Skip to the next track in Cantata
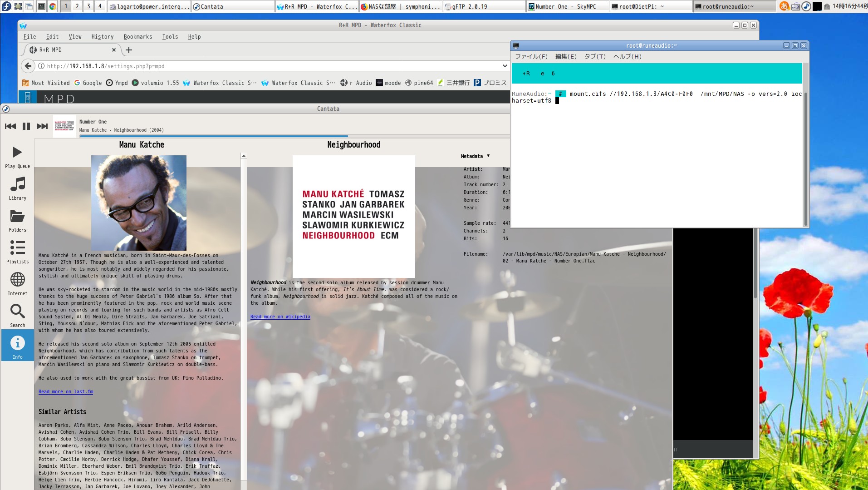 coord(42,126)
